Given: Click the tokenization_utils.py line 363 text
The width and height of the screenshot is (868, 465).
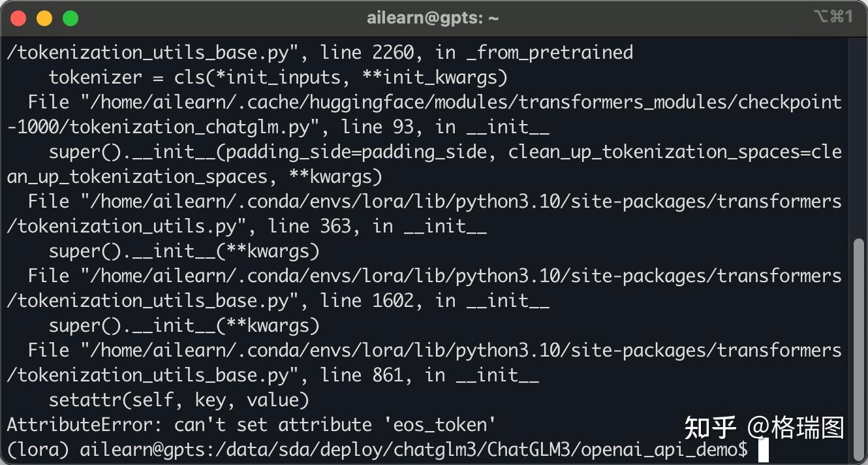Looking at the screenshot, I should 247,227.
